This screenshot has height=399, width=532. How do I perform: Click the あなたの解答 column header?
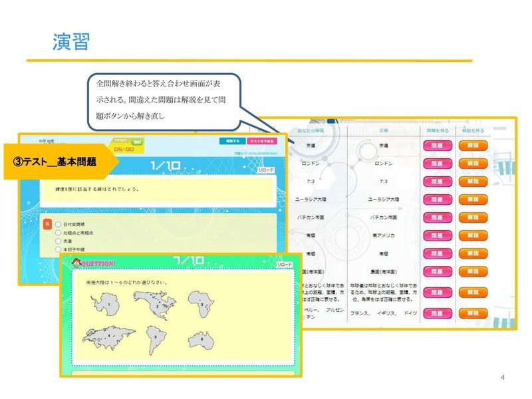tap(311, 130)
